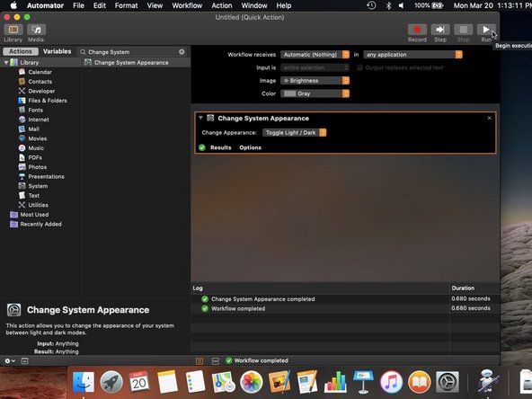Click the Stop toolbar button
The image size is (532, 399).
click(x=463, y=30)
